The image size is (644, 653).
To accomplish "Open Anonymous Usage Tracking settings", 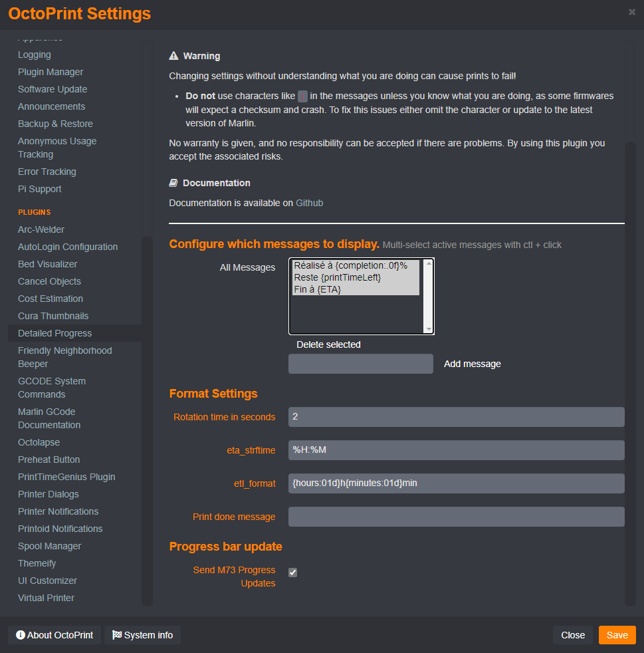I will [x=57, y=148].
